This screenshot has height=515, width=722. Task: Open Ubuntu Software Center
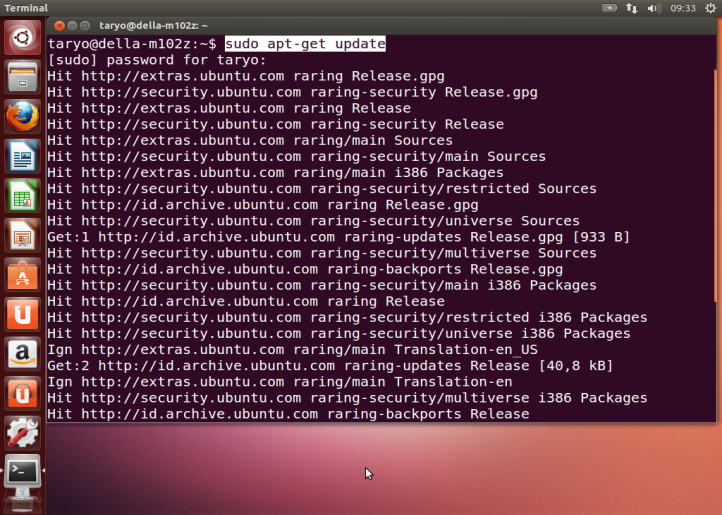[22, 275]
